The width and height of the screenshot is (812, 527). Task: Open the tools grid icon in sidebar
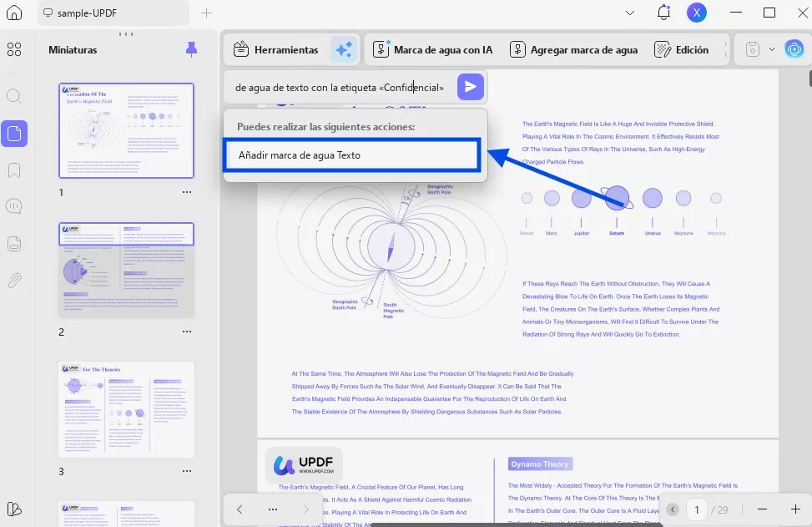tap(14, 49)
